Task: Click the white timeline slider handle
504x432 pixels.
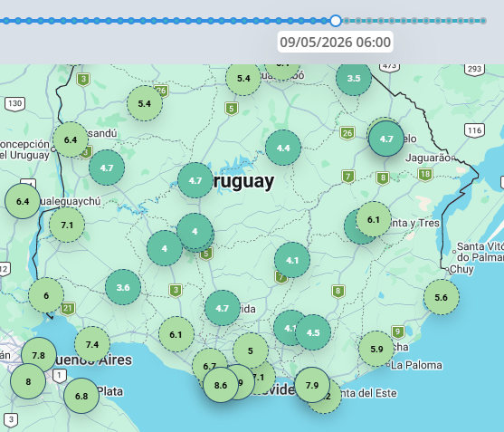Action: pos(336,21)
